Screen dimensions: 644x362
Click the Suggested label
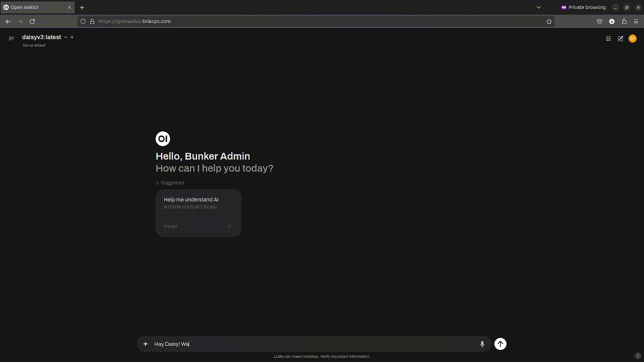pyautogui.click(x=170, y=183)
